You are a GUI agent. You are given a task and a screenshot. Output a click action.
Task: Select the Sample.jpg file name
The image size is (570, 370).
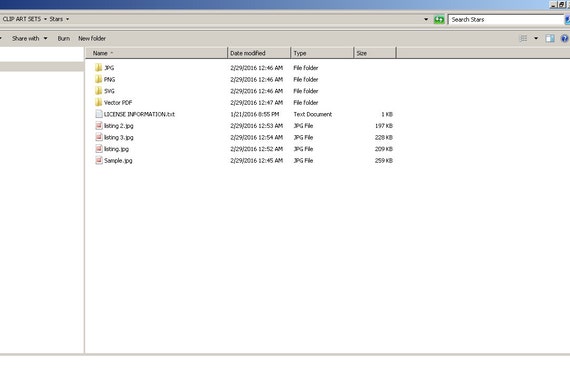pos(118,160)
